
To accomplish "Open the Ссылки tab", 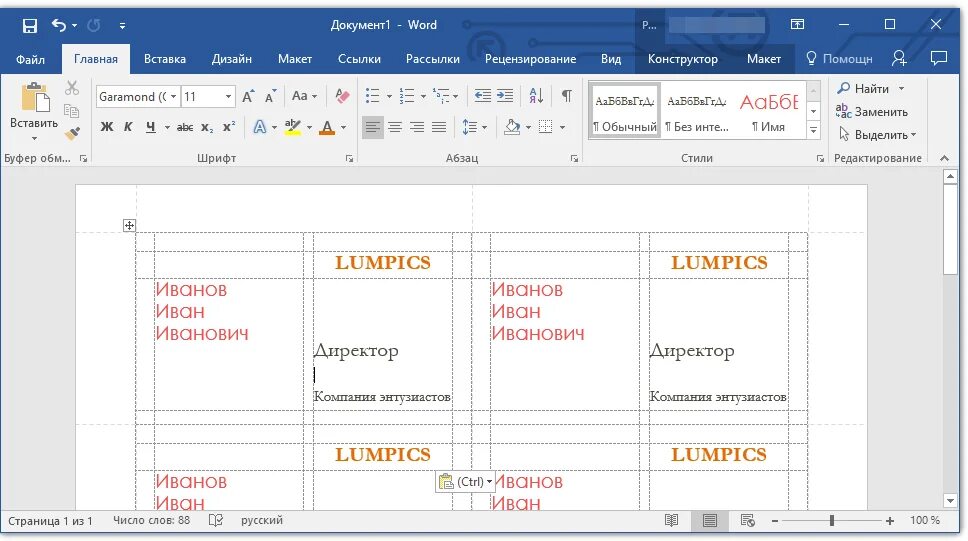I will (359, 59).
